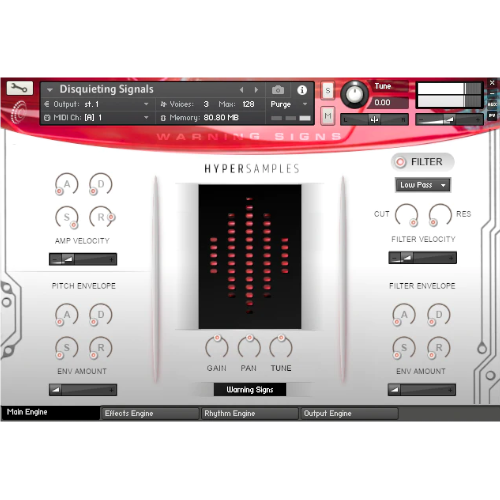Click the Max voices 128 value
Screen dimensions: 500x500
pos(248,104)
